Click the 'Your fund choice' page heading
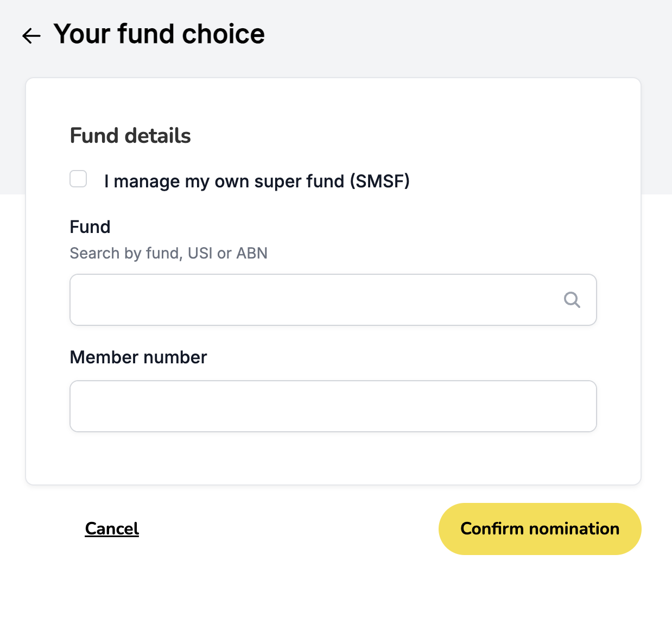672x630 pixels. tap(159, 34)
